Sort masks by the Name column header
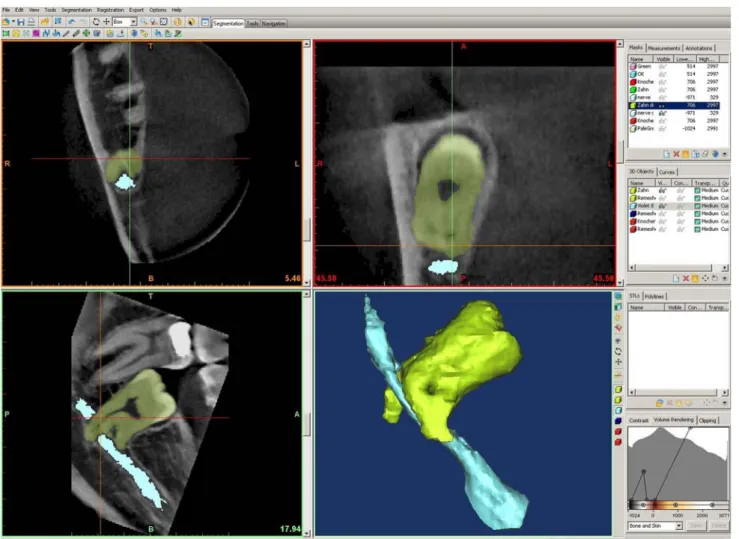 pos(640,59)
